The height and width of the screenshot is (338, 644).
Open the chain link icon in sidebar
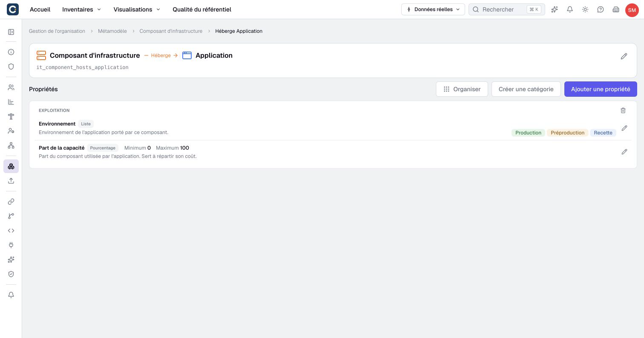(11, 202)
